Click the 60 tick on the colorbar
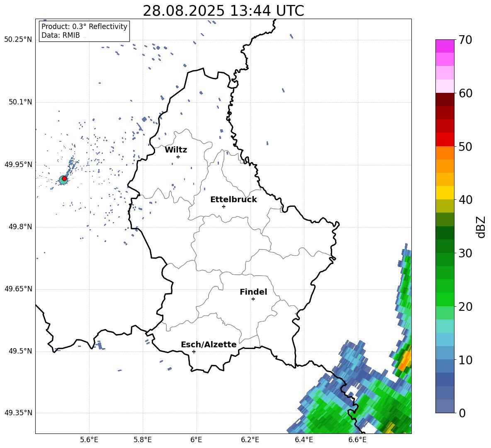The image size is (491, 448). pyautogui.click(x=465, y=93)
